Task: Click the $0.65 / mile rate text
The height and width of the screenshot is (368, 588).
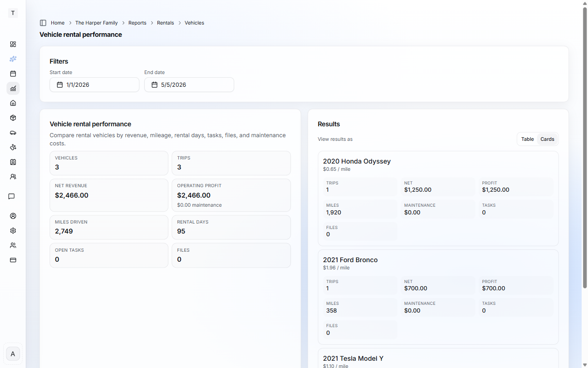Action: (x=337, y=169)
